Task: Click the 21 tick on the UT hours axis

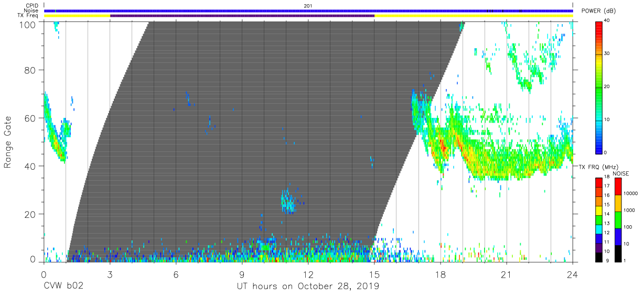Action: point(507,274)
